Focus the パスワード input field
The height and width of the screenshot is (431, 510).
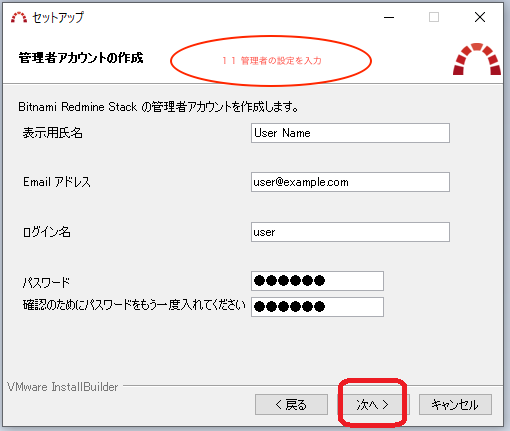317,281
